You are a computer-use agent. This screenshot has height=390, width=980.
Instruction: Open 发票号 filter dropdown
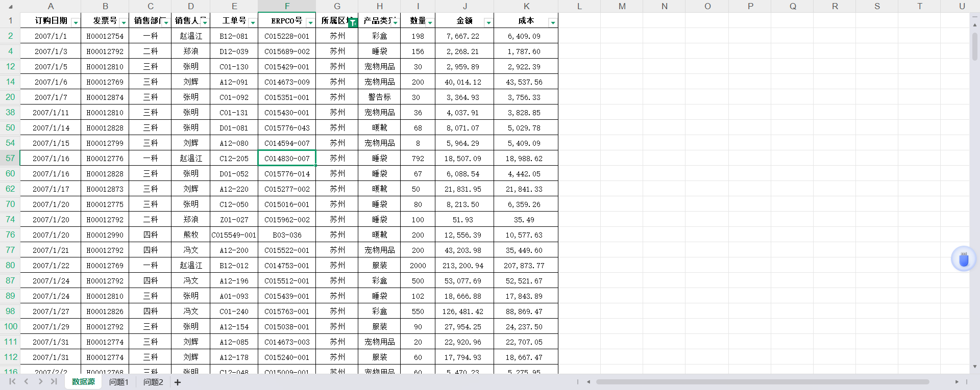click(x=124, y=22)
